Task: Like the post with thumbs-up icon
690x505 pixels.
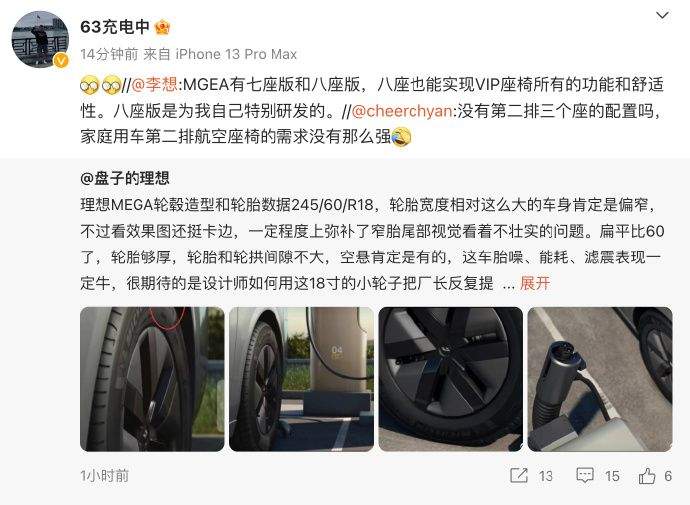Action: 647,476
